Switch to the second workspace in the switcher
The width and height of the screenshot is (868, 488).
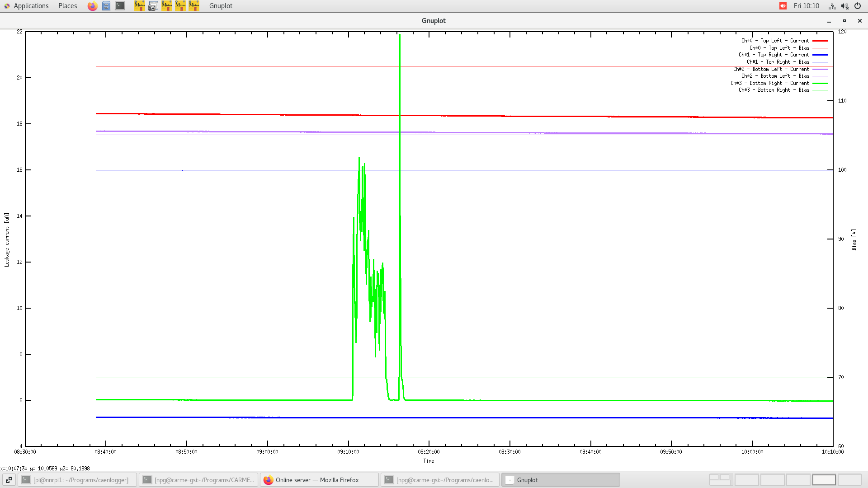[x=746, y=479]
